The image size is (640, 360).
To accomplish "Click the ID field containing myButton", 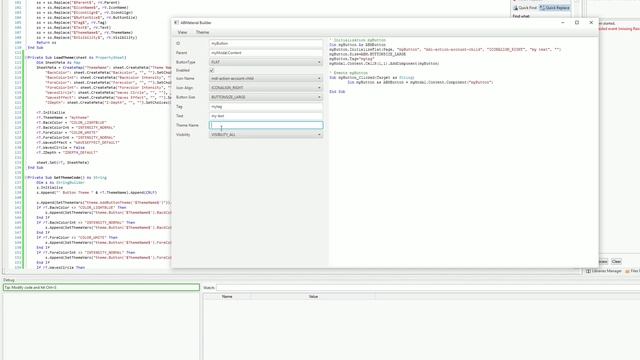I will [x=266, y=43].
